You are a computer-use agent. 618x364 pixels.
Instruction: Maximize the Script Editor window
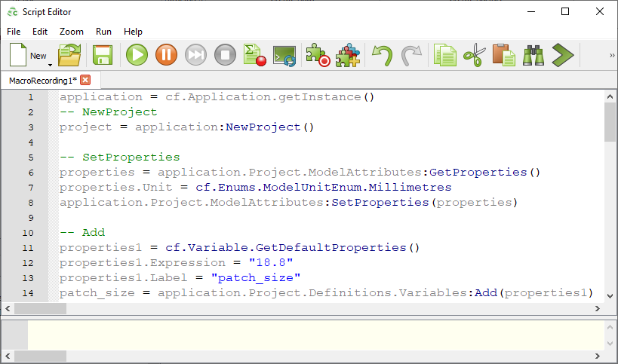pyautogui.click(x=565, y=12)
